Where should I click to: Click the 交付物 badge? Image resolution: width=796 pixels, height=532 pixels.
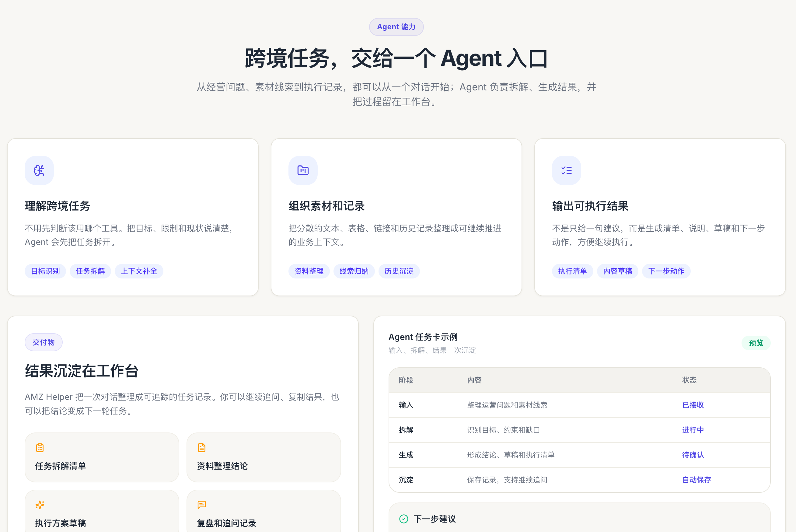coord(44,342)
